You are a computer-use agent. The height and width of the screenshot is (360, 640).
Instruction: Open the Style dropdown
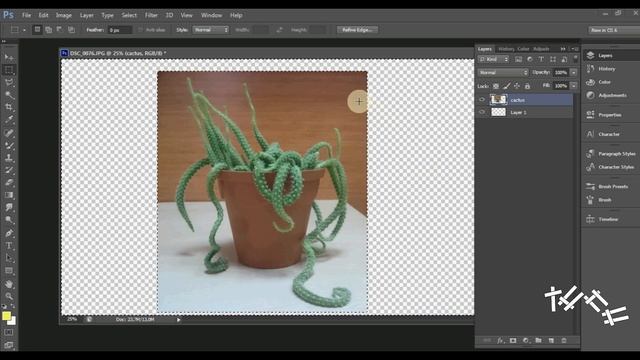(211, 30)
